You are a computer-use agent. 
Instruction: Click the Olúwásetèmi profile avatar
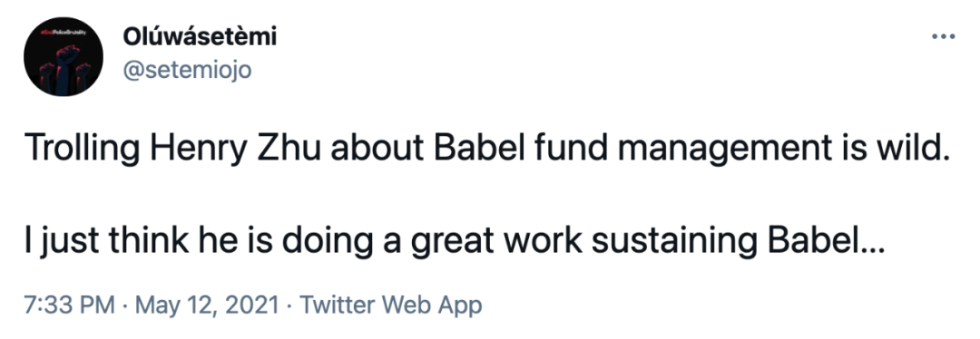click(x=64, y=61)
